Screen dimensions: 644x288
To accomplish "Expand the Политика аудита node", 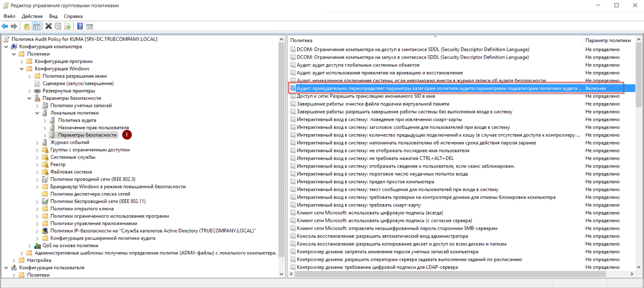I will (x=45, y=120).
